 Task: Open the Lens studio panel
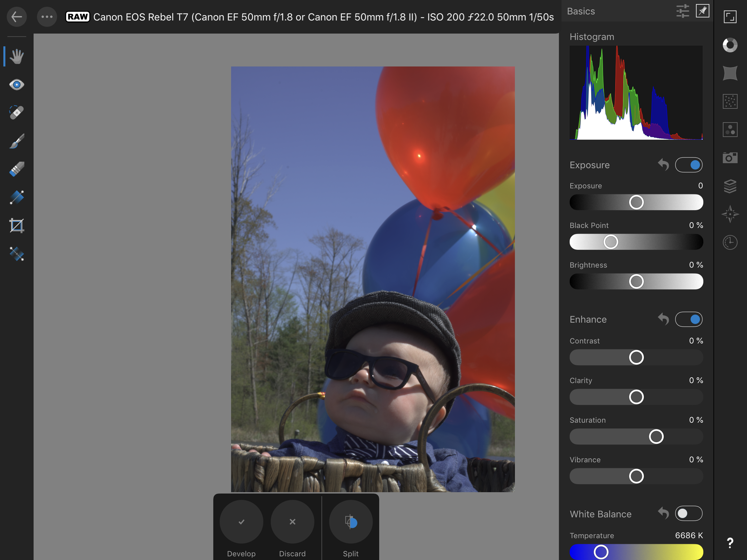pyautogui.click(x=730, y=73)
